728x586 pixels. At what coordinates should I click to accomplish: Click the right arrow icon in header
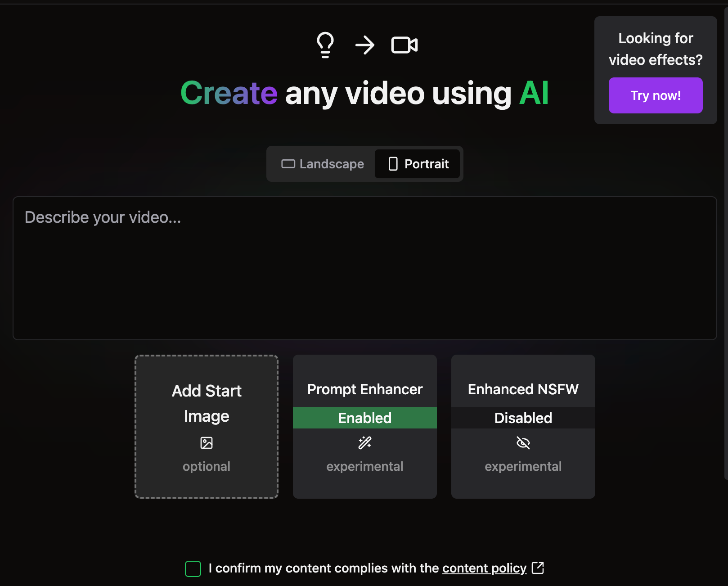pos(364,45)
